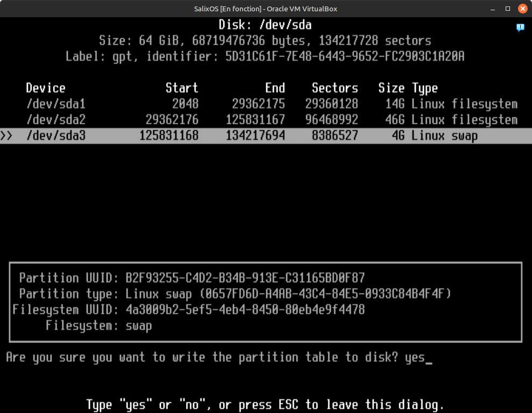Close the SalixOS VirtualBox window
Screen dimensions: 532x413
pos(522,9)
